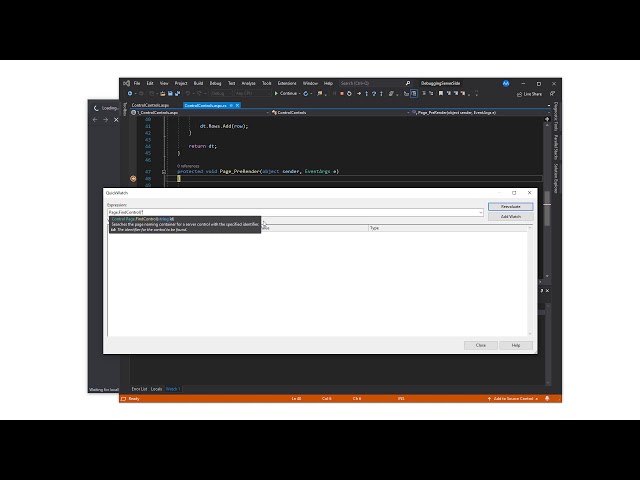Screen dimensions: 640x480
Task: Click the Live Share icon
Action: click(519, 93)
